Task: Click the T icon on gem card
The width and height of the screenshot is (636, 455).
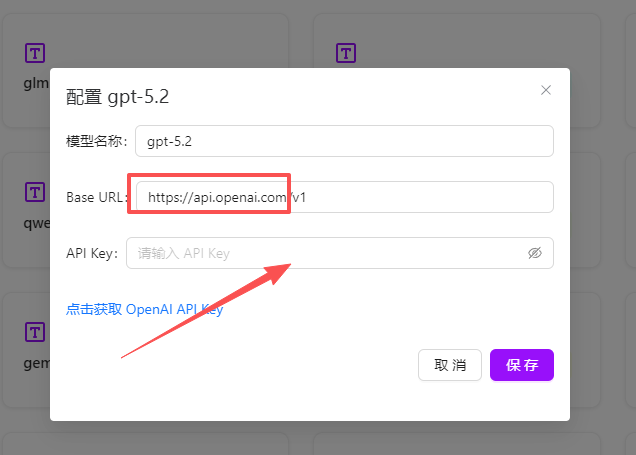Action: pyautogui.click(x=35, y=331)
